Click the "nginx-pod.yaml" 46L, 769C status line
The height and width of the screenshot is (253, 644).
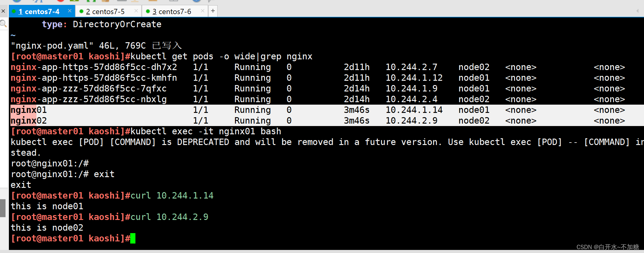coord(96,46)
